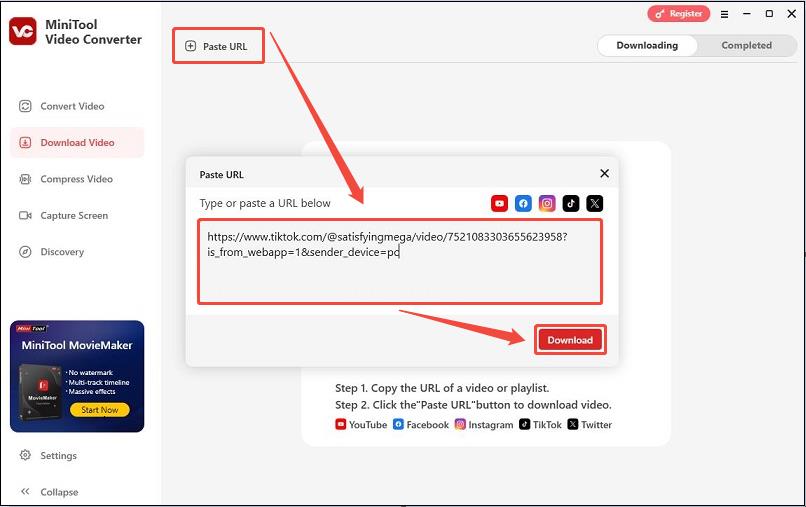Open the Capture Screen tool
Screen dimensions: 806x507
(77, 215)
